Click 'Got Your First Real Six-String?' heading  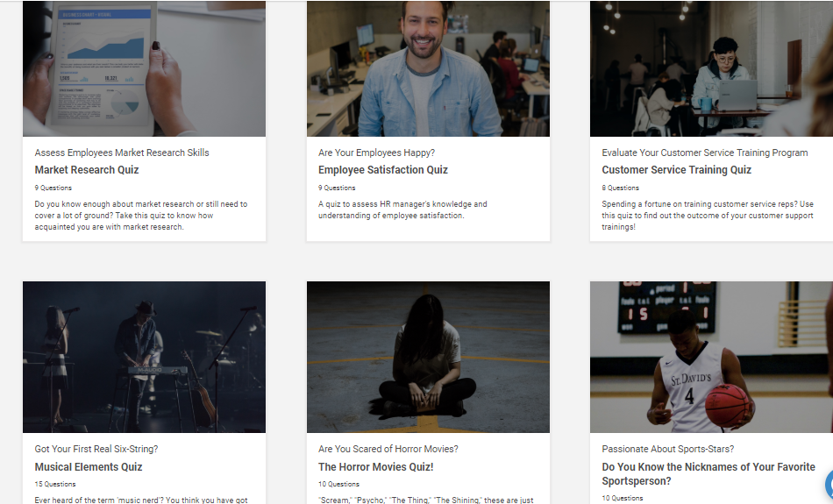click(96, 450)
